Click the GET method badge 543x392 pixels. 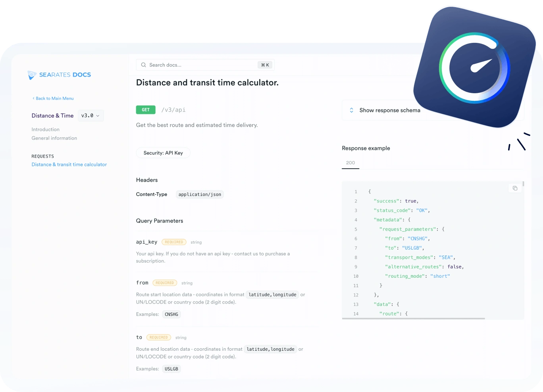[146, 110]
